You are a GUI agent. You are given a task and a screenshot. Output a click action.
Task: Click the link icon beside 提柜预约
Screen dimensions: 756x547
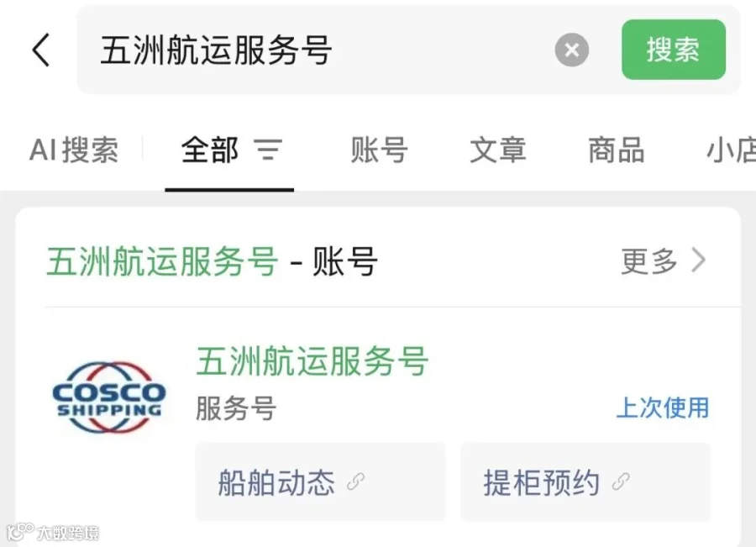click(x=621, y=482)
